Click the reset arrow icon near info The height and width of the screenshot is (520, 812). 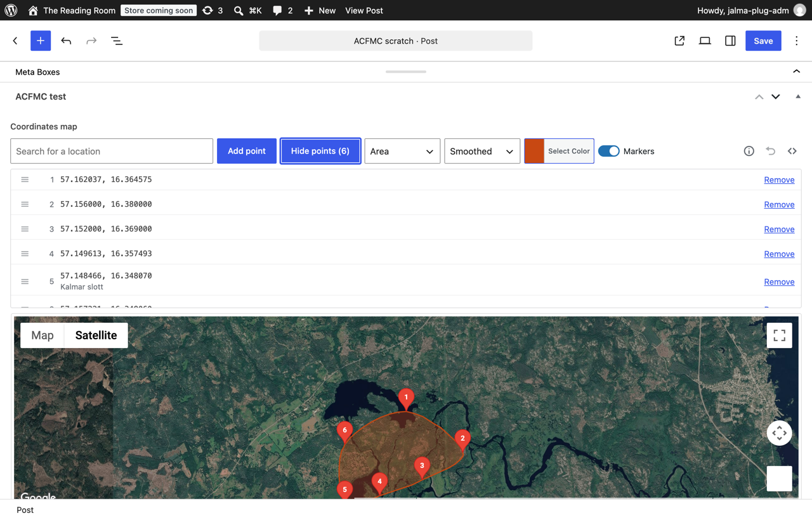pyautogui.click(x=771, y=151)
